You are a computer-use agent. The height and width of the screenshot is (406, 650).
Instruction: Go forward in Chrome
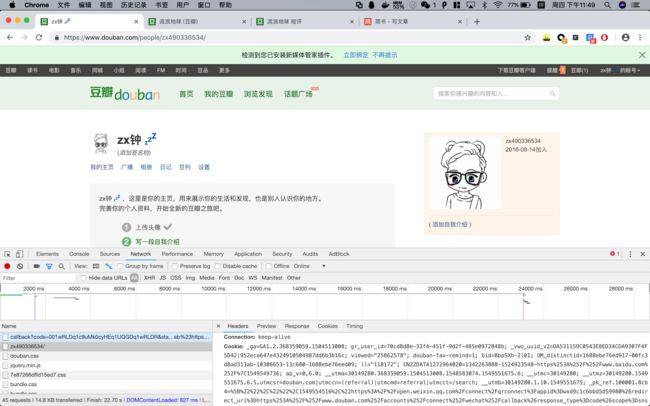click(x=24, y=37)
